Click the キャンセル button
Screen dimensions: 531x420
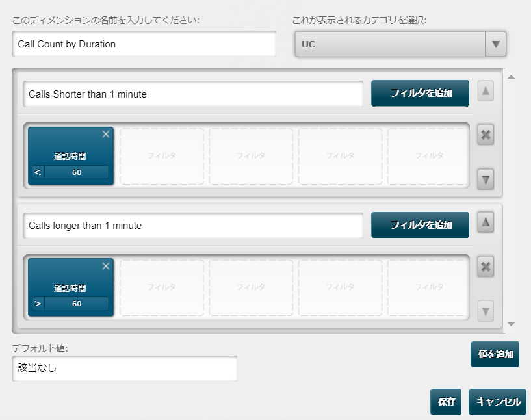[497, 402]
